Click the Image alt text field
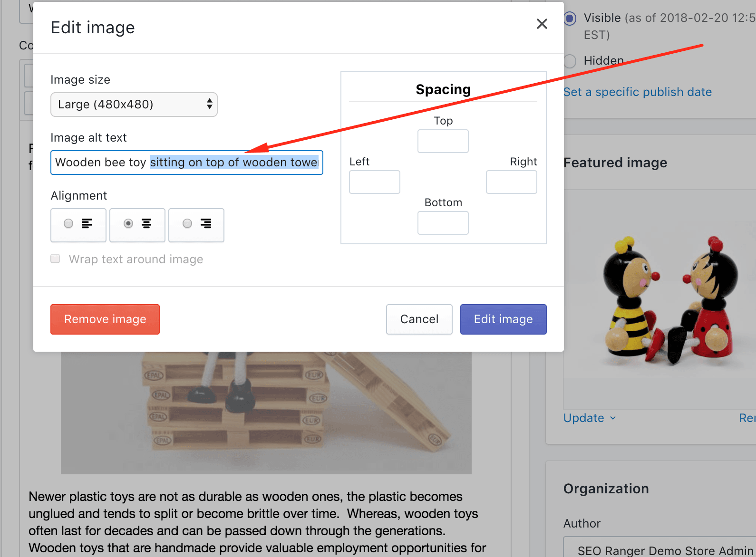 [187, 163]
